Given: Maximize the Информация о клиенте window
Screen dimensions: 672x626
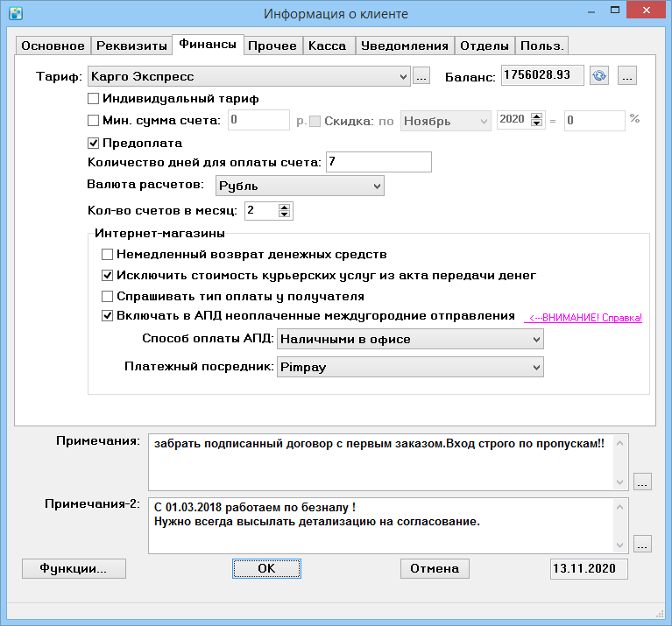Looking at the screenshot, I should 615,11.
